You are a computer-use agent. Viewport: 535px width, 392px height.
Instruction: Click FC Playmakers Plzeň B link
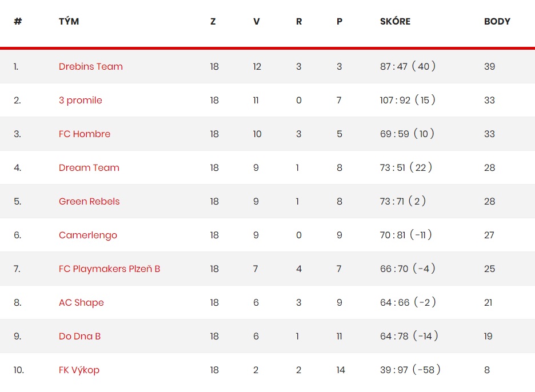(x=109, y=269)
